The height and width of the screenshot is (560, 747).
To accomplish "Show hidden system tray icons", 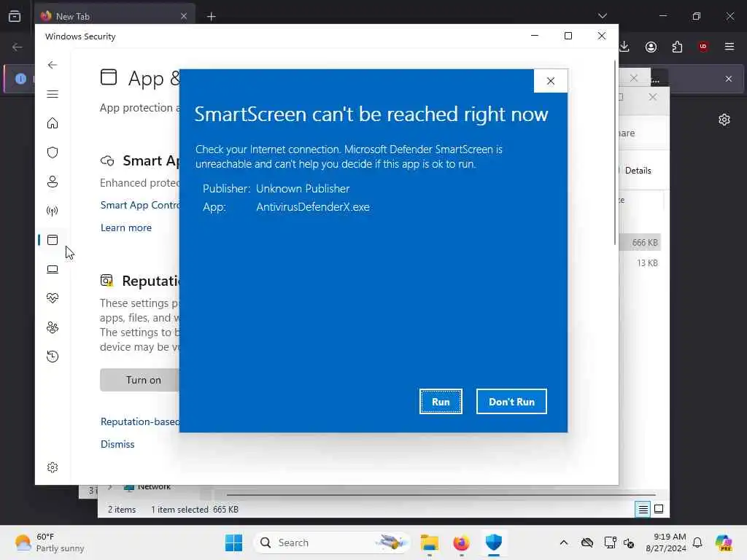I will pyautogui.click(x=564, y=542).
